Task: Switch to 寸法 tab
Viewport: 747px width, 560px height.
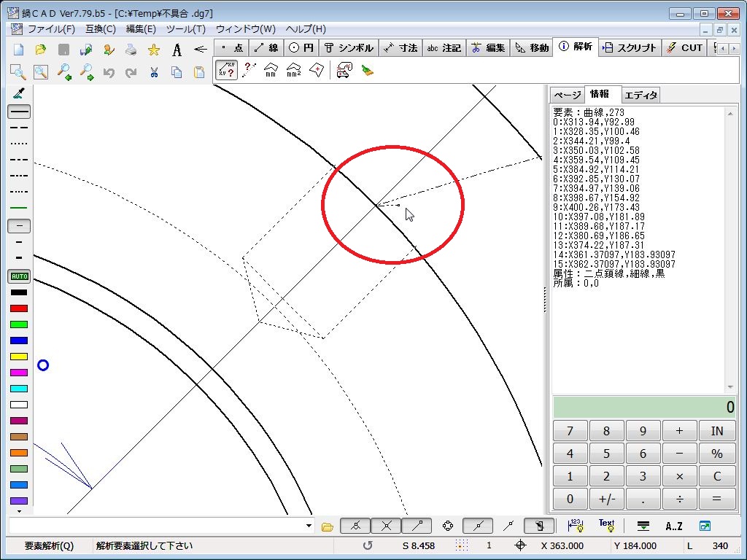Action: click(400, 47)
